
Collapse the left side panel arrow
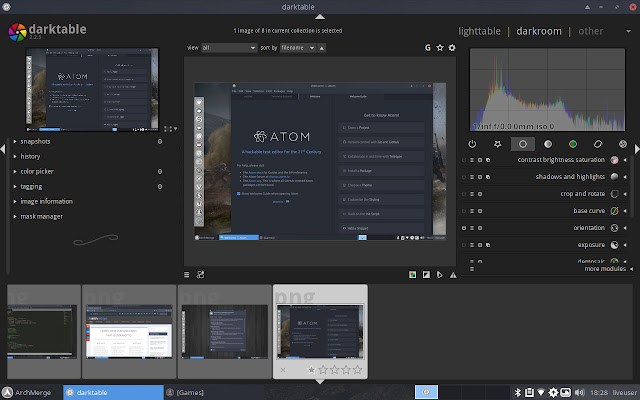(3, 149)
